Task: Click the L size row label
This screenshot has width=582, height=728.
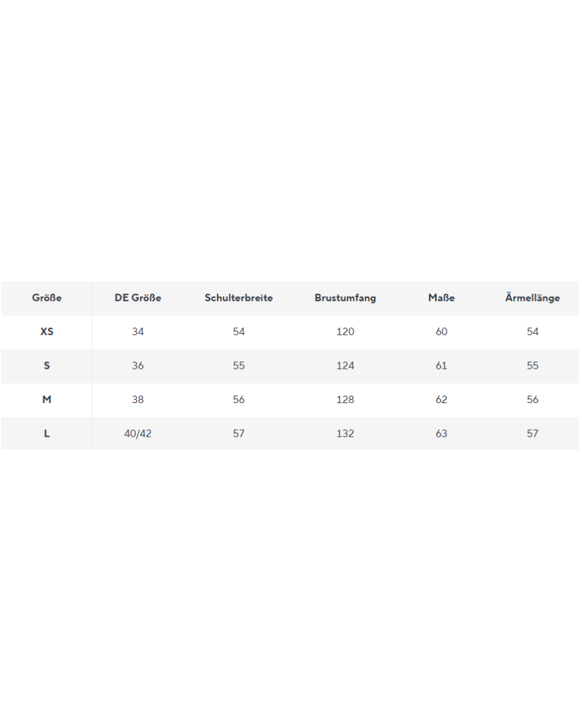Action: 46,433
